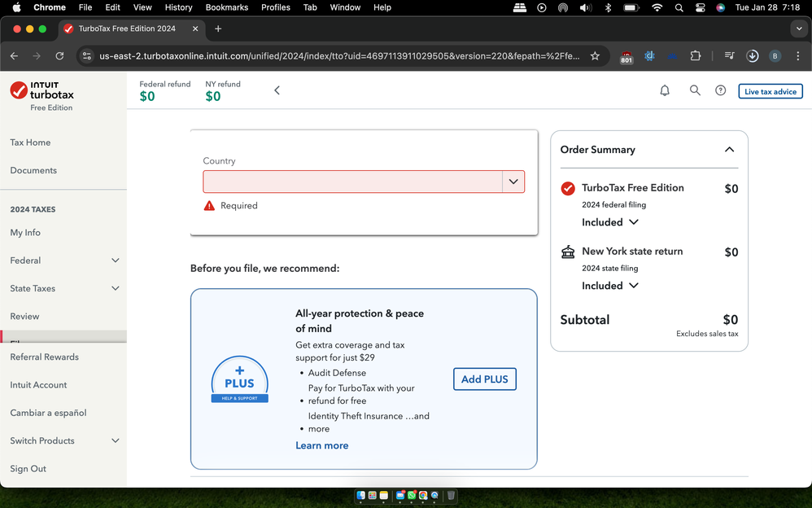Open the media control icon in the Chrome toolbar
The width and height of the screenshot is (812, 508).
(x=729, y=55)
